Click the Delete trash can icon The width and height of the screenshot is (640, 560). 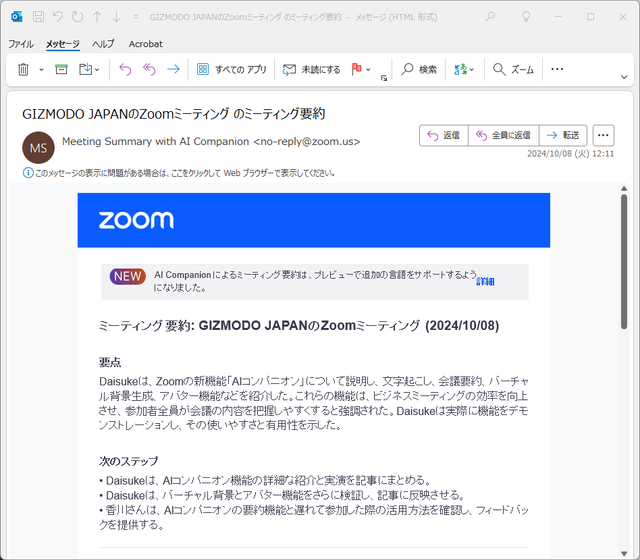click(x=23, y=69)
